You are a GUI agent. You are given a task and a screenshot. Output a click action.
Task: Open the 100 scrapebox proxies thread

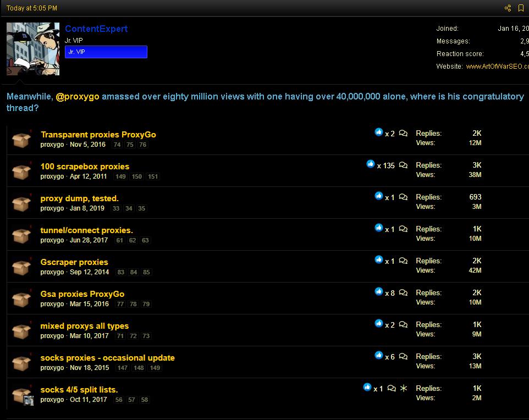point(85,167)
